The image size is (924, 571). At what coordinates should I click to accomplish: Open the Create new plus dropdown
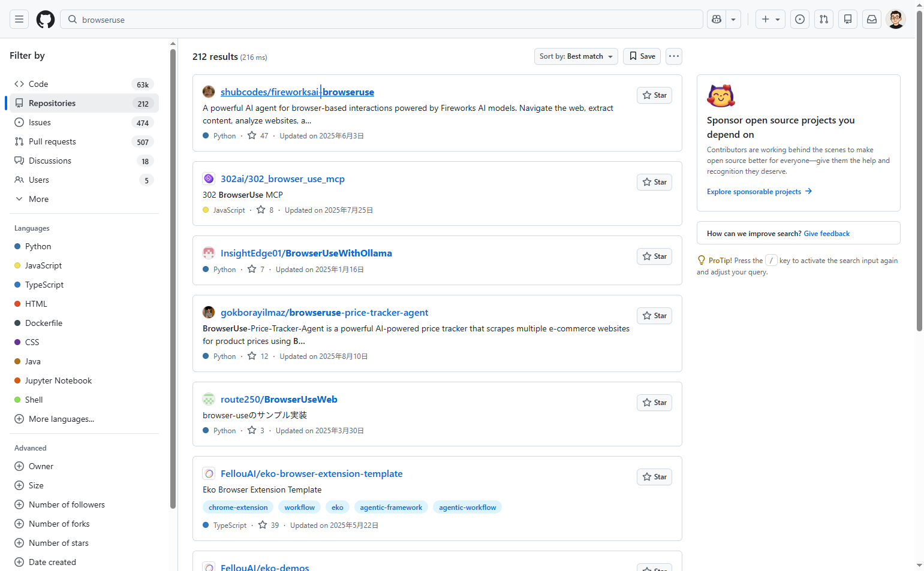tap(770, 19)
